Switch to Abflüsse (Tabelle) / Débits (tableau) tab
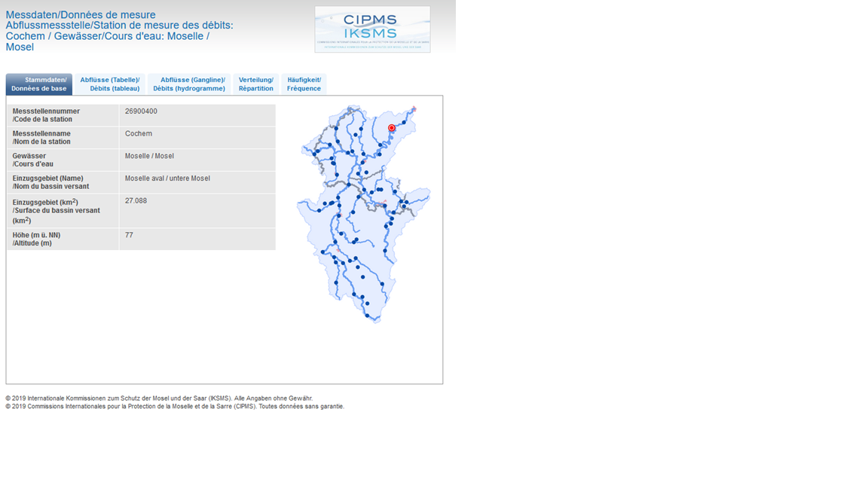868x488 pixels. pyautogui.click(x=110, y=84)
